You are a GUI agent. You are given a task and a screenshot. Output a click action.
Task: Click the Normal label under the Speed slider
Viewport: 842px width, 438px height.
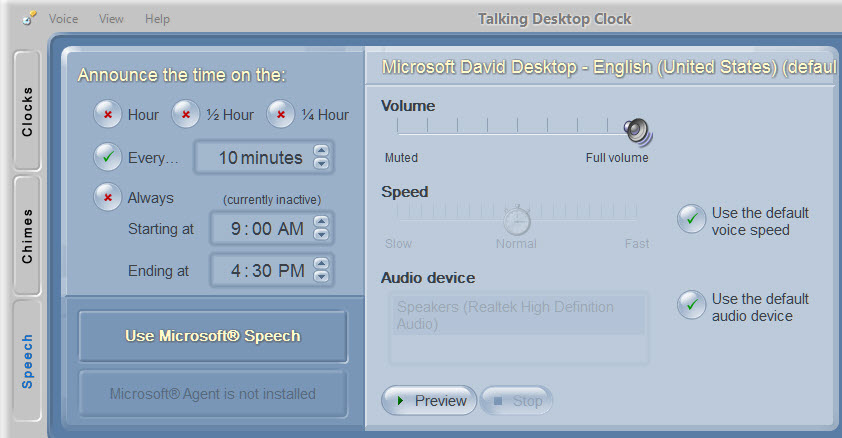point(516,244)
